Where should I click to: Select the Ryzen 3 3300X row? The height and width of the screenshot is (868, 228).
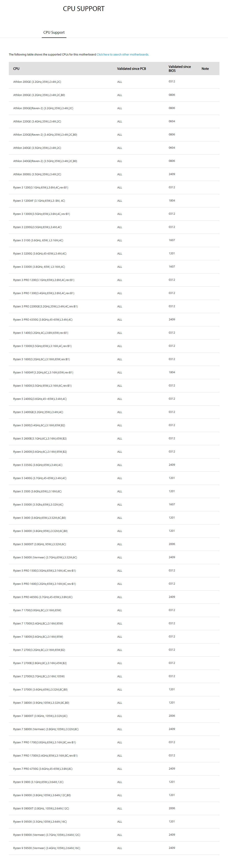pyautogui.click(x=114, y=267)
